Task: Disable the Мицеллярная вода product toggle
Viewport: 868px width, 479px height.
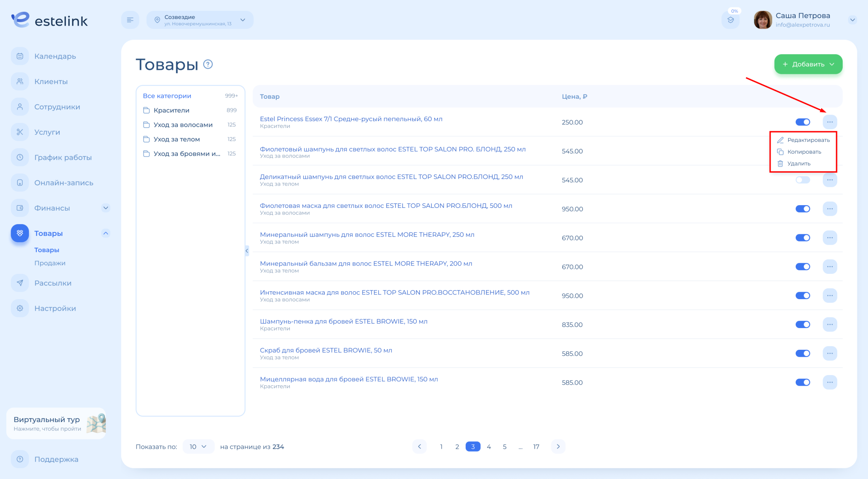Action: click(x=803, y=382)
